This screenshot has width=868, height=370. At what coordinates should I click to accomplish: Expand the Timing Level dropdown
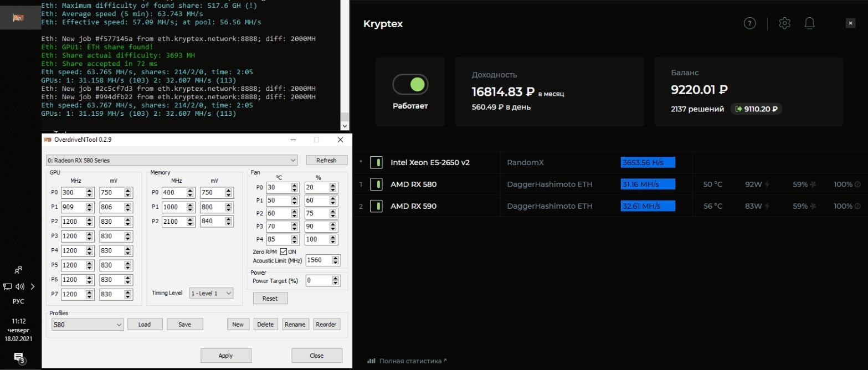point(211,293)
